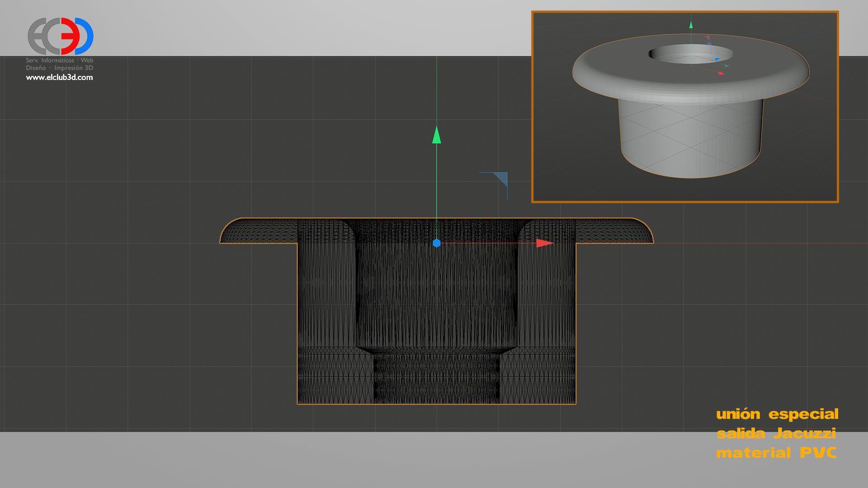Click the ECD company logo
The image size is (868, 488).
coord(61,36)
